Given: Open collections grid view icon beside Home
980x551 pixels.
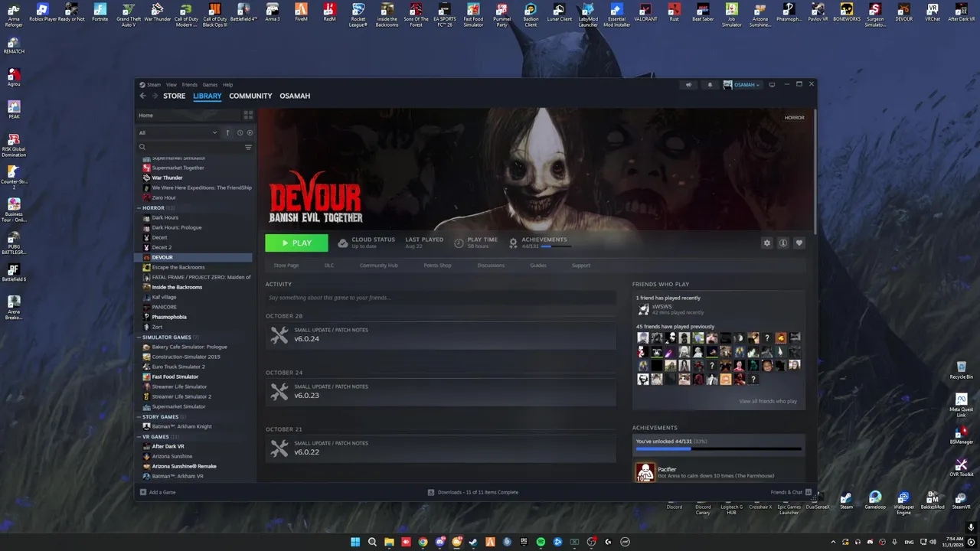Looking at the screenshot, I should [248, 115].
